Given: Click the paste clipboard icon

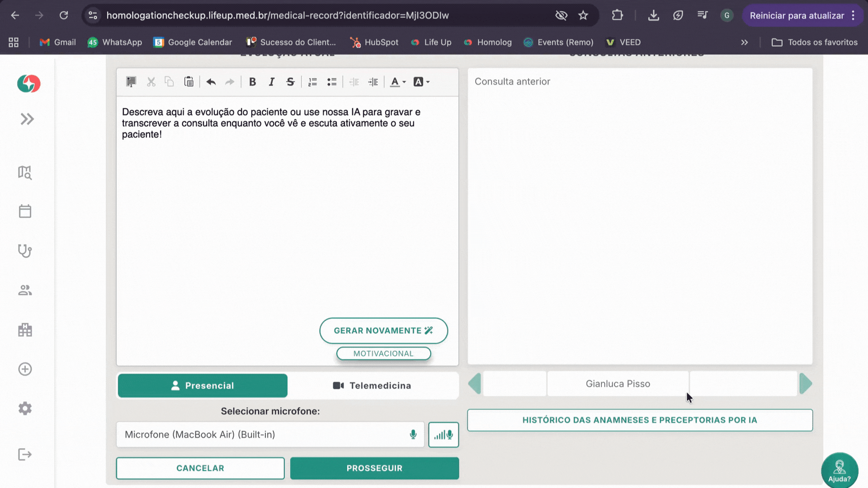Looking at the screenshot, I should [189, 82].
